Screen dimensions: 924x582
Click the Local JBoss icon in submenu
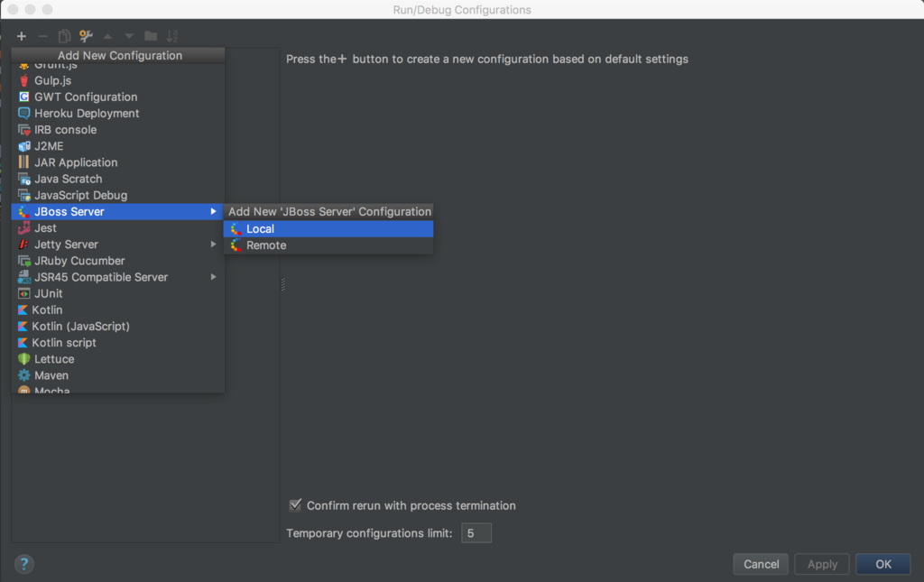coord(236,228)
